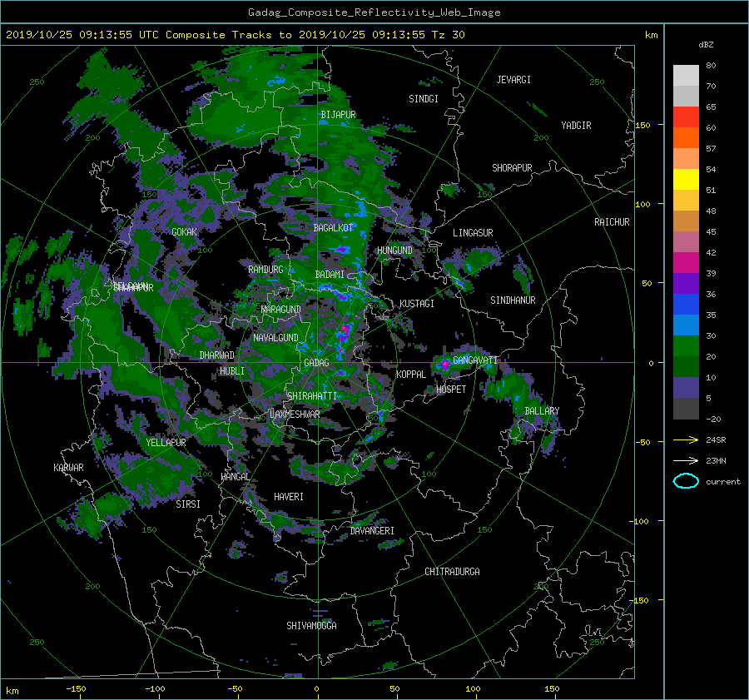Click the DAVANGERI city label

(372, 531)
